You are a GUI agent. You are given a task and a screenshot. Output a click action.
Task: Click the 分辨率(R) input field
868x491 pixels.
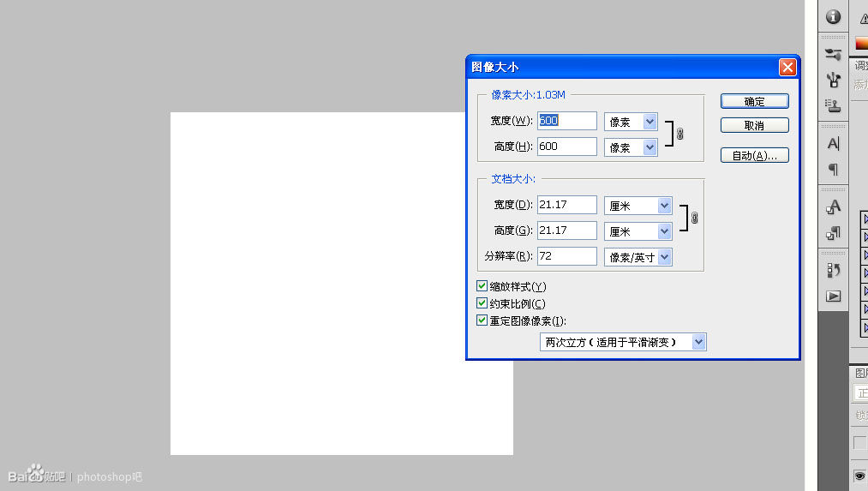point(567,256)
